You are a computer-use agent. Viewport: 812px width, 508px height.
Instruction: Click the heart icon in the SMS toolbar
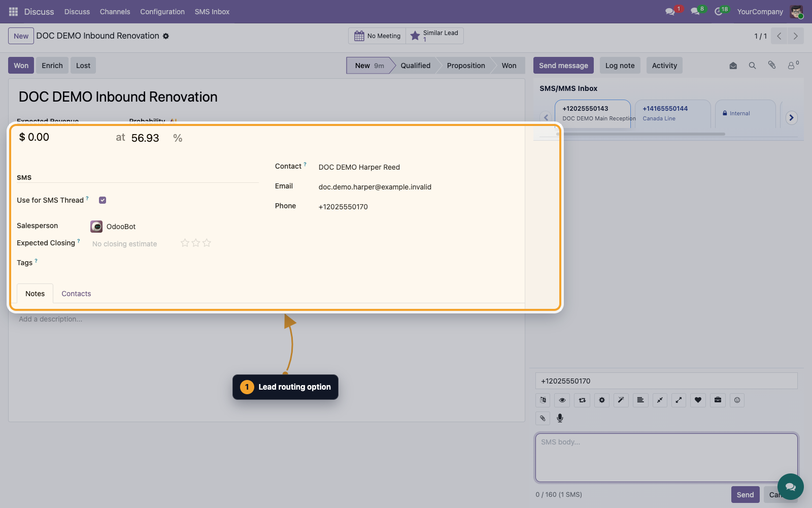698,400
